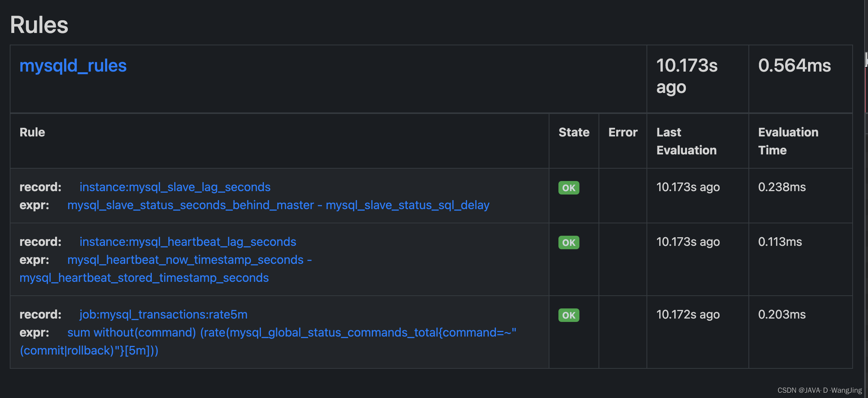The height and width of the screenshot is (398, 868).
Task: Click the State column header
Action: pyautogui.click(x=573, y=132)
